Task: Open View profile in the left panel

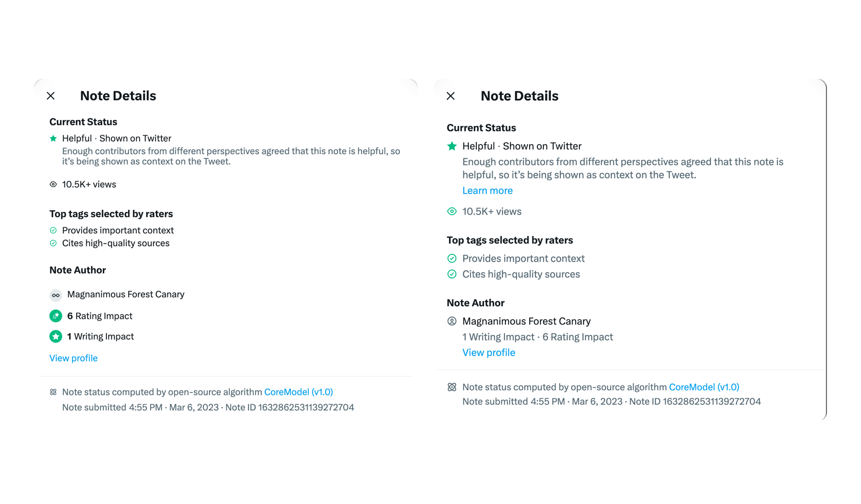Action: click(x=73, y=358)
